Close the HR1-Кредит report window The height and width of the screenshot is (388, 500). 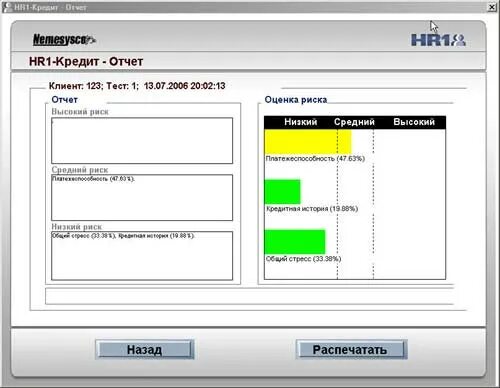(492, 7)
